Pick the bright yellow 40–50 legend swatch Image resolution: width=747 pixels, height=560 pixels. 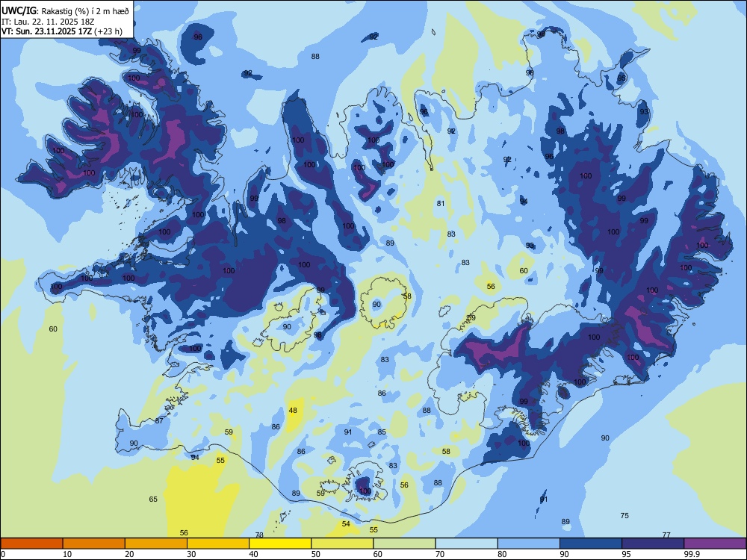tap(280, 544)
